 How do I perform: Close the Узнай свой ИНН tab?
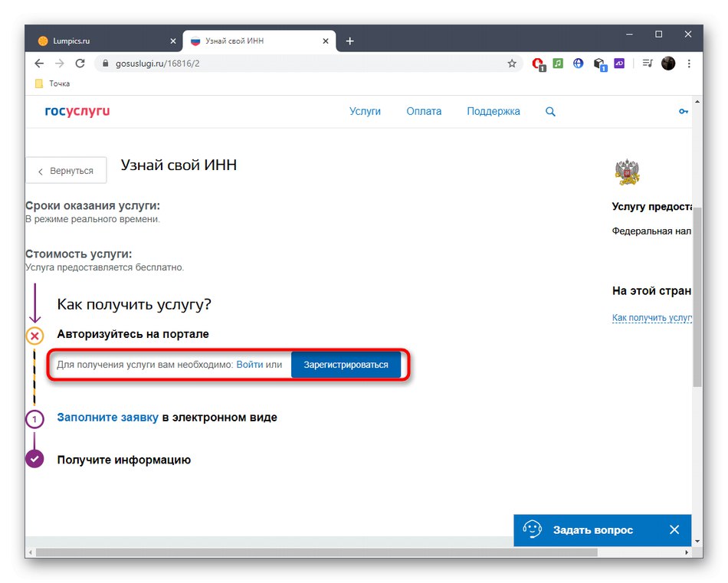click(326, 41)
